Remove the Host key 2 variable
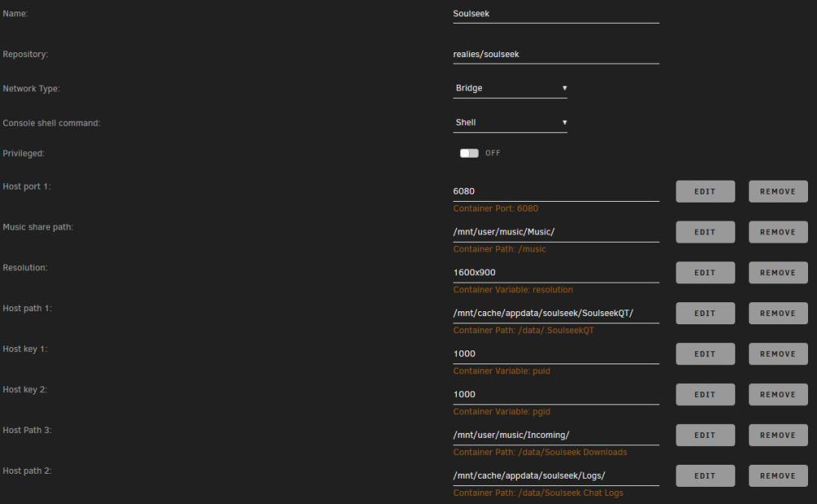This screenshot has height=504, width=817. pyautogui.click(x=779, y=395)
